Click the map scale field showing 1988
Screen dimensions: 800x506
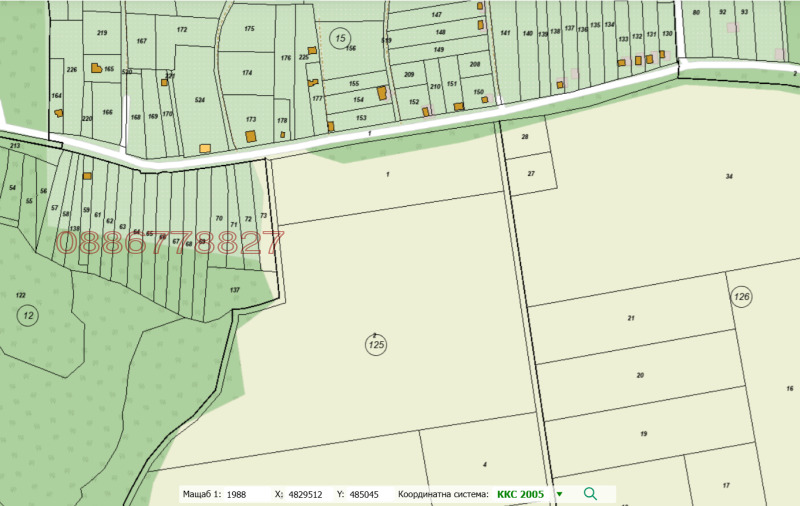point(236,494)
